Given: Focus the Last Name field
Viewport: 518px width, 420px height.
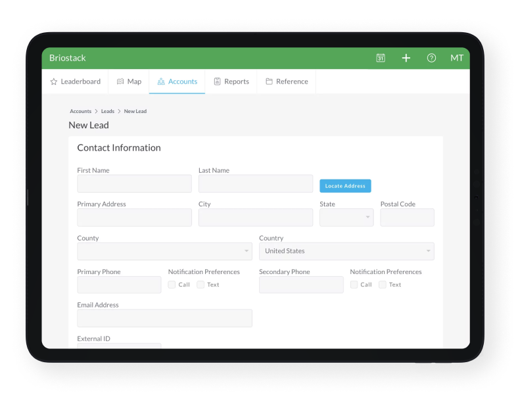Looking at the screenshot, I should point(256,183).
